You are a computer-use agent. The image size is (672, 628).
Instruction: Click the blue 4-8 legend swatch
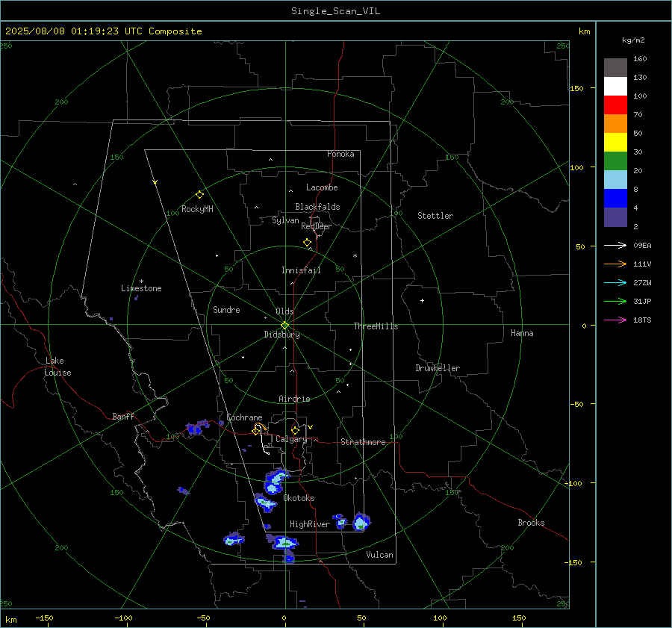pyautogui.click(x=615, y=199)
